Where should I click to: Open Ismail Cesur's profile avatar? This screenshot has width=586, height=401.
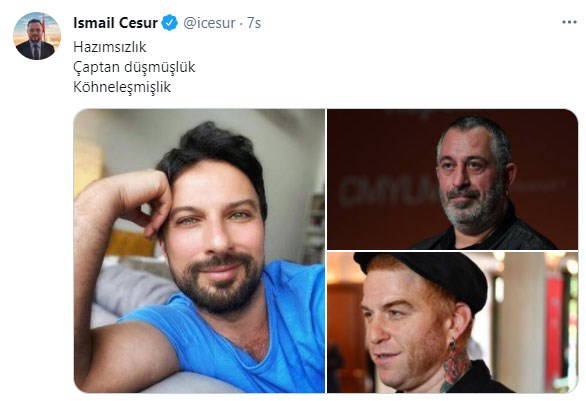click(37, 36)
